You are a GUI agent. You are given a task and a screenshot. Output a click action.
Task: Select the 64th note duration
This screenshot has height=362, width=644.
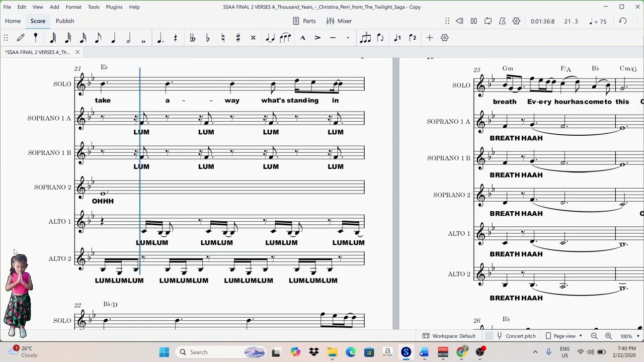(53, 38)
